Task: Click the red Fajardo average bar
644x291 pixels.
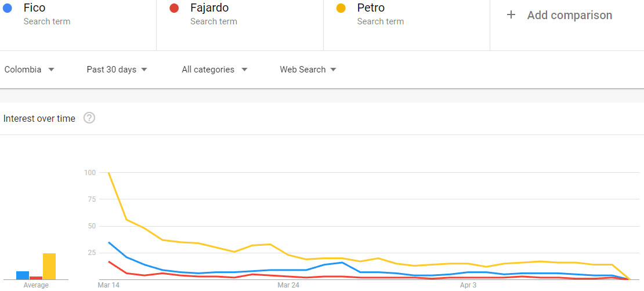Action: click(36, 278)
